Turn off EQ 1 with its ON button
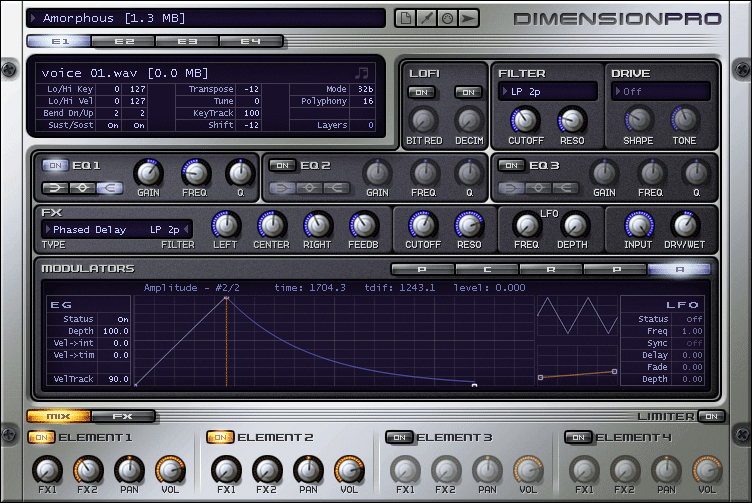 [55, 165]
